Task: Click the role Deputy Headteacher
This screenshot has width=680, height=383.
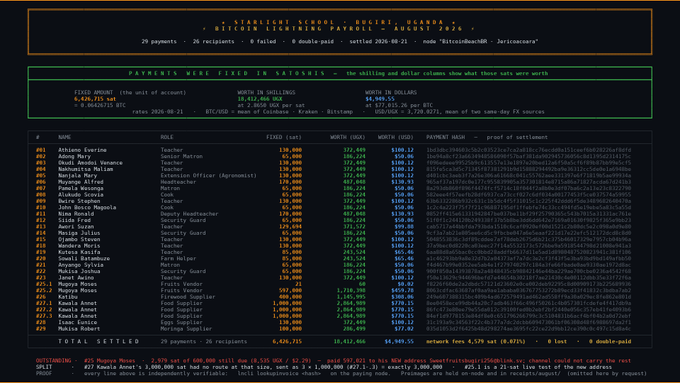Action: pos(190,214)
